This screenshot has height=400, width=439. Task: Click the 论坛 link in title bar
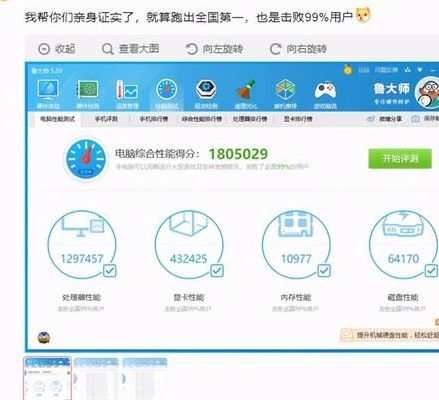(364, 70)
